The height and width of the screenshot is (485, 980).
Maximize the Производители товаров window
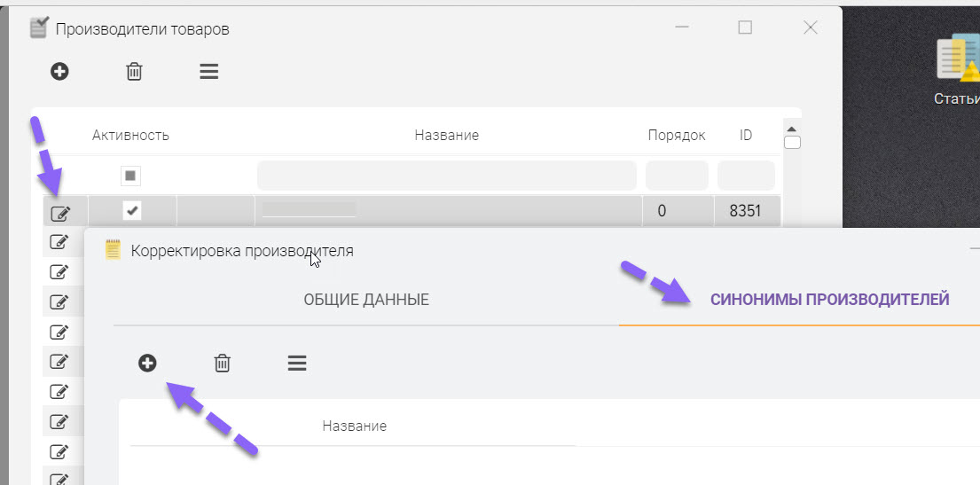pyautogui.click(x=745, y=27)
